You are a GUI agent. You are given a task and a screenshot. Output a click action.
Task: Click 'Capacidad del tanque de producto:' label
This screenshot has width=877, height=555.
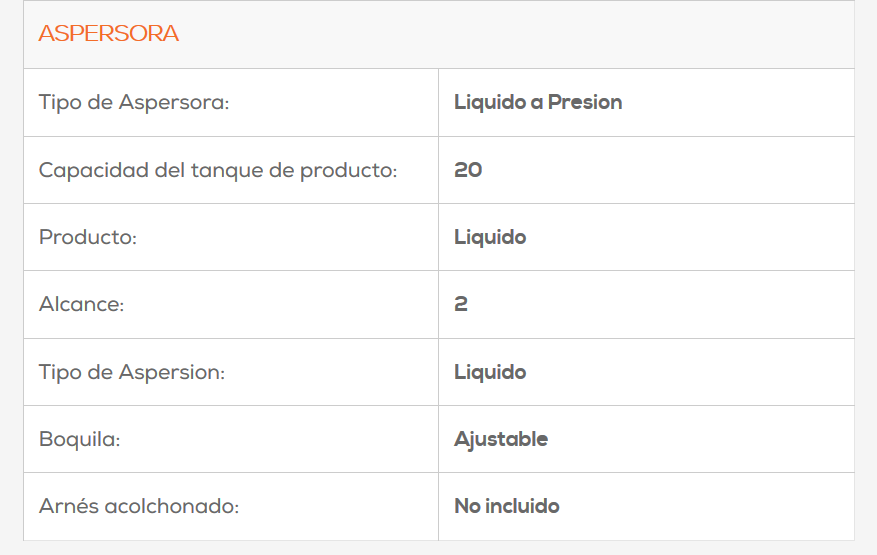coord(218,170)
